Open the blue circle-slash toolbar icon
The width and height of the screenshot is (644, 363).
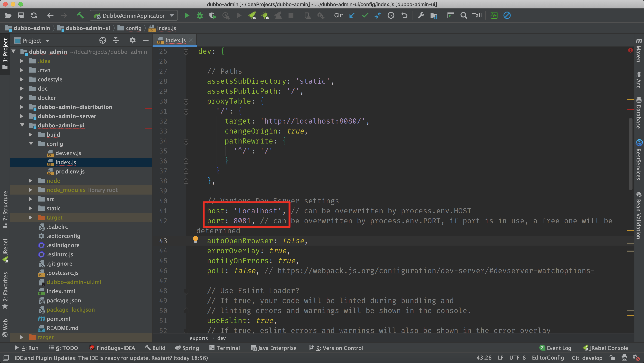tap(507, 16)
